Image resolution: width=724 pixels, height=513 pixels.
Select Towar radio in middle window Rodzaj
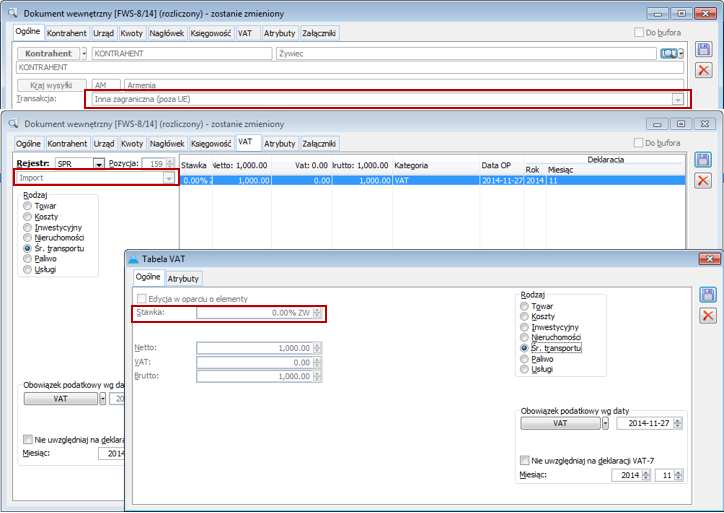27,206
